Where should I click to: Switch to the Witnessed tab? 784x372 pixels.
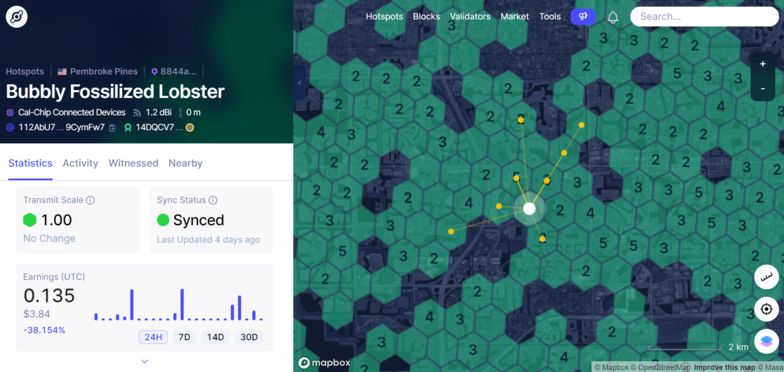(x=133, y=163)
